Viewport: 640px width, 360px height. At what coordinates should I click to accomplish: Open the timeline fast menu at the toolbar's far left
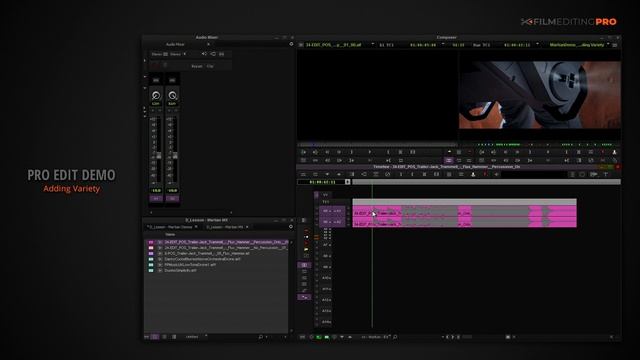[303, 175]
